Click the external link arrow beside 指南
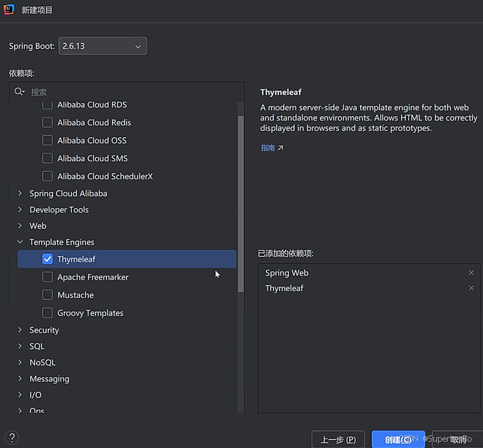The height and width of the screenshot is (448, 483). 280,148
